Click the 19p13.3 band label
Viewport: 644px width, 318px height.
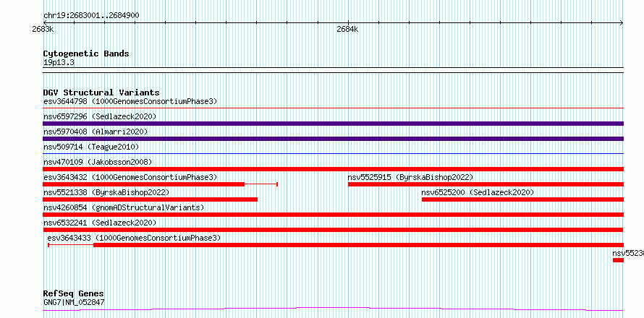[x=59, y=63]
